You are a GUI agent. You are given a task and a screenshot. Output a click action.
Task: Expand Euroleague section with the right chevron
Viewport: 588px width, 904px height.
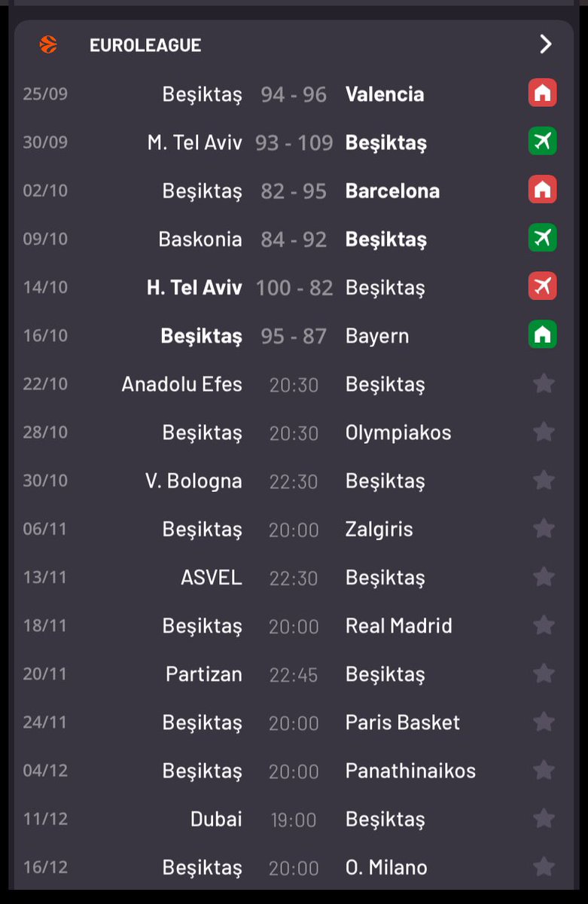click(x=546, y=44)
